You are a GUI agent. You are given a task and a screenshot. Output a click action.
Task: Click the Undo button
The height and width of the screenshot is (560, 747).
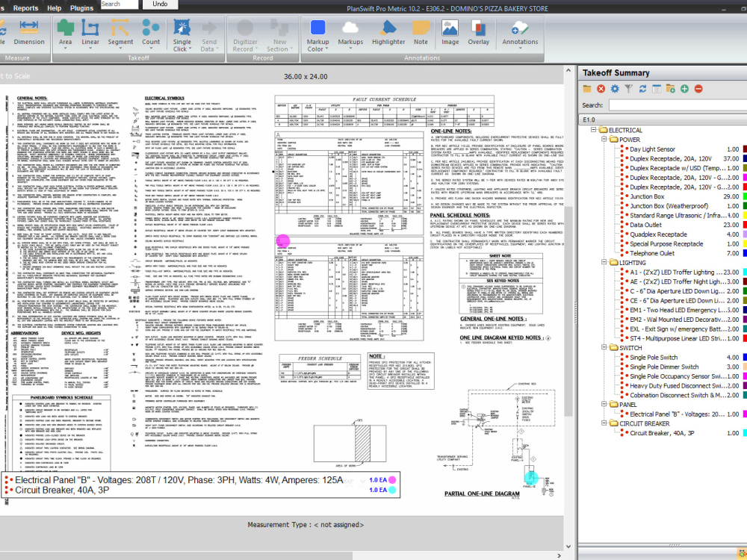click(x=160, y=4)
